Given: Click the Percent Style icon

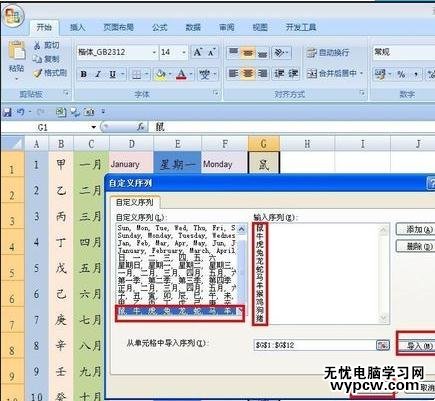Looking at the screenshot, I should tap(401, 74).
